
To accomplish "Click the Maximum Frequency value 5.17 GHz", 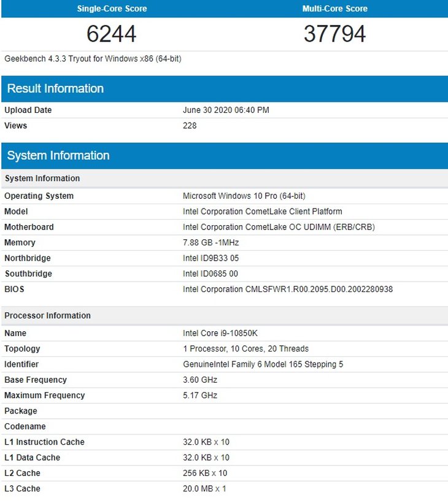I will click(x=200, y=396).
